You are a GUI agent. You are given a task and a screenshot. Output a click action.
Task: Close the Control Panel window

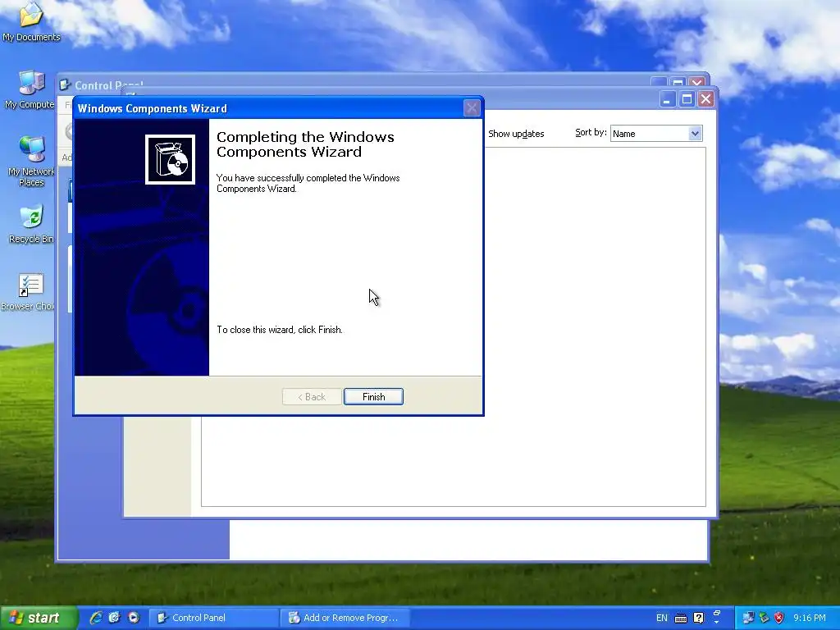pyautogui.click(x=697, y=83)
